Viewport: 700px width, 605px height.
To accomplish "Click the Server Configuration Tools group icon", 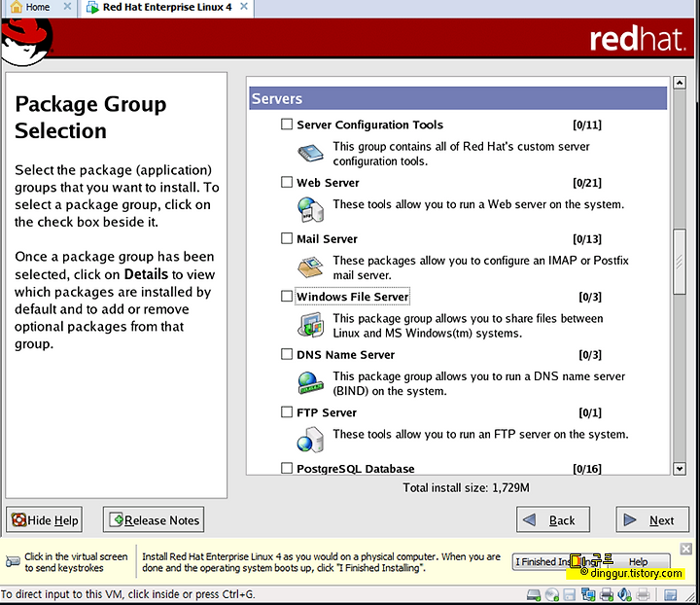I will click(x=310, y=154).
